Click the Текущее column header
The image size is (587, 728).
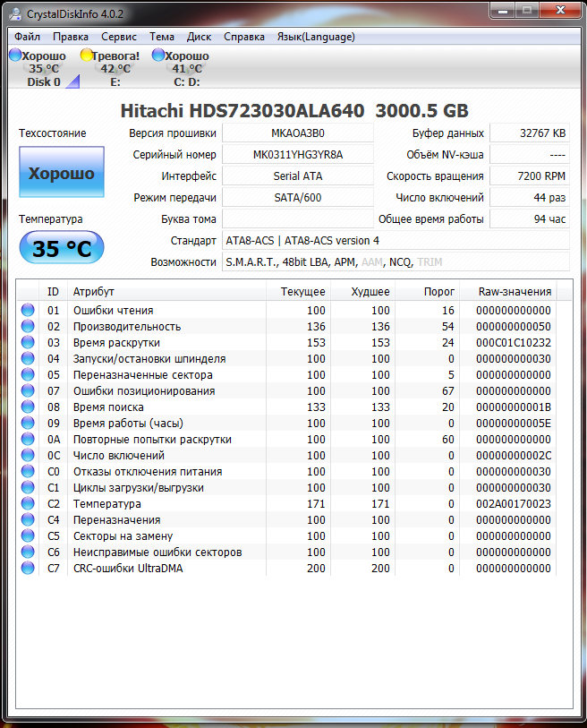(x=298, y=292)
